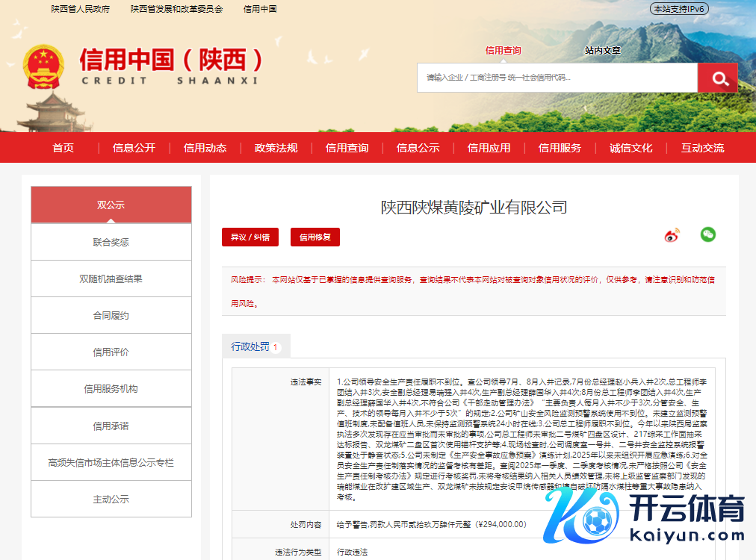Image resolution: width=756 pixels, height=560 pixels.
Task: Switch to 站内文章 search tab
Action: (x=602, y=51)
